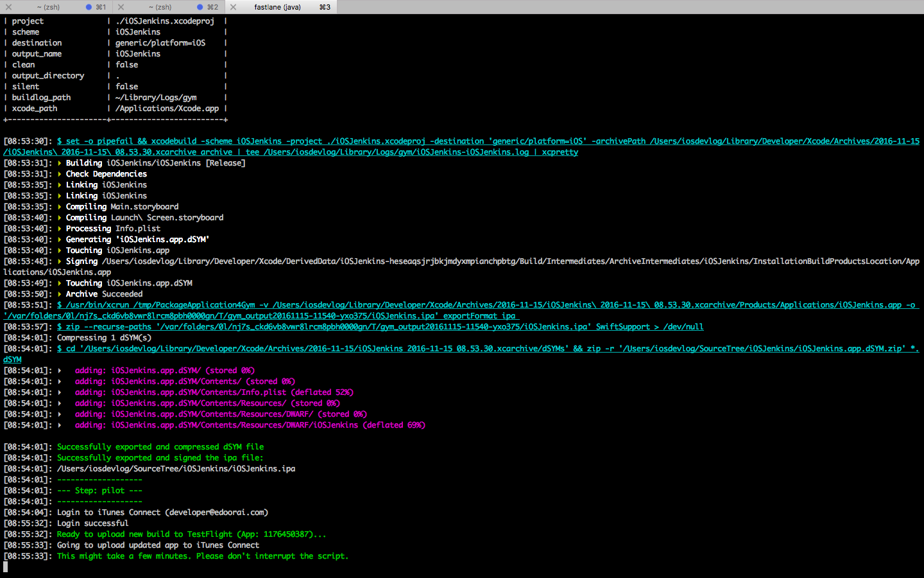
Task: Click the 'Login successful' log line
Action: click(92, 523)
